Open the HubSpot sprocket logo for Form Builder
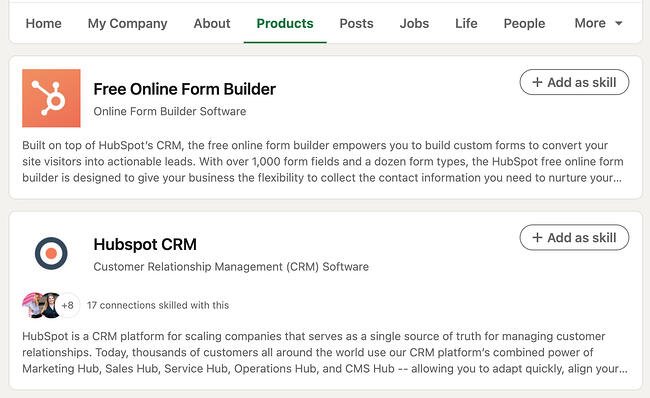Image resolution: width=650 pixels, height=398 pixels. point(51,98)
